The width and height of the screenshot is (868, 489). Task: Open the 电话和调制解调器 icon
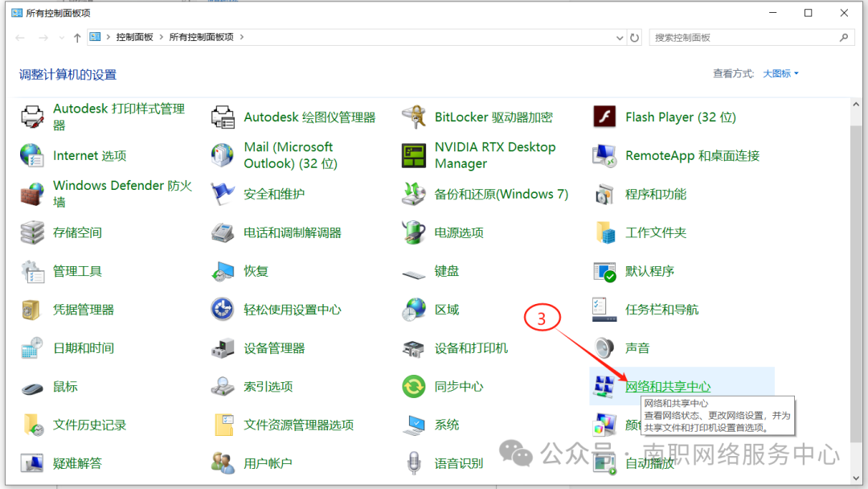click(223, 232)
